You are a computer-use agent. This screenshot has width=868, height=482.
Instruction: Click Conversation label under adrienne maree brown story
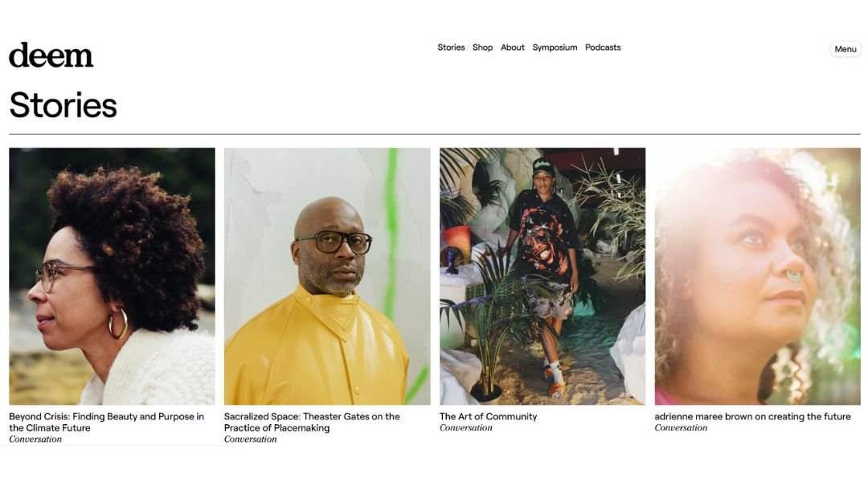point(681,427)
